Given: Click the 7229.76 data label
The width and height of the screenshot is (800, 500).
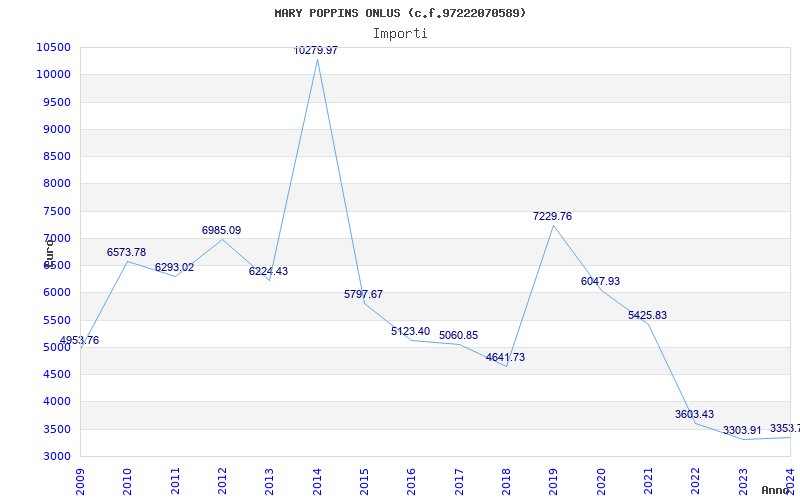Looking at the screenshot, I should (x=553, y=216).
